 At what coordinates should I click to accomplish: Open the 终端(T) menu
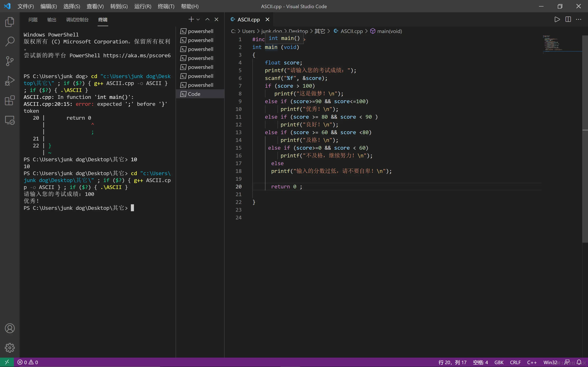(x=166, y=6)
